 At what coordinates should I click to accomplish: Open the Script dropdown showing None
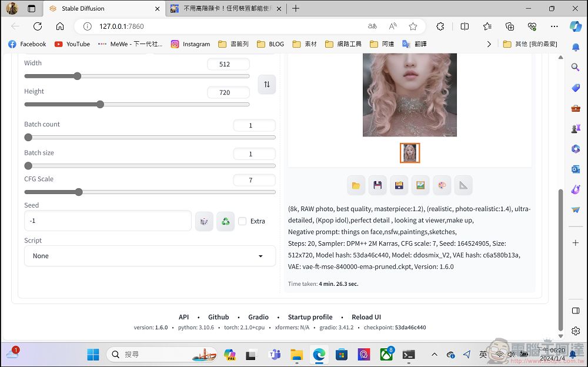tap(150, 256)
